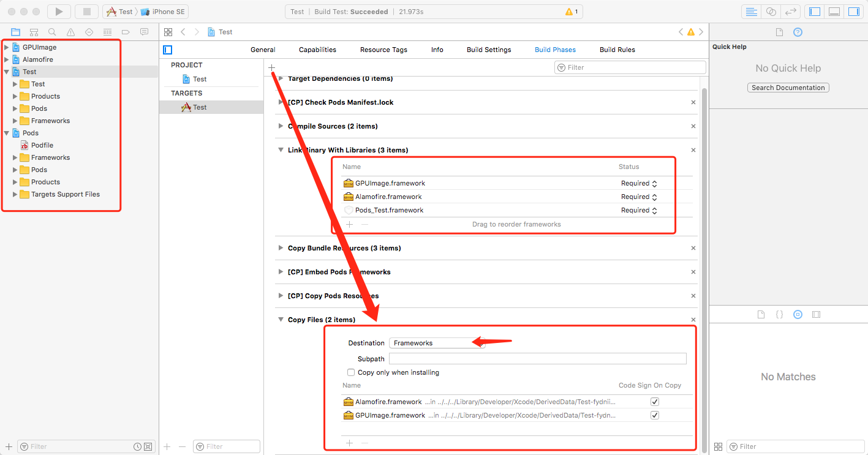Open the Symbol navigator icon
Image resolution: width=868 pixels, height=455 pixels.
(x=34, y=32)
